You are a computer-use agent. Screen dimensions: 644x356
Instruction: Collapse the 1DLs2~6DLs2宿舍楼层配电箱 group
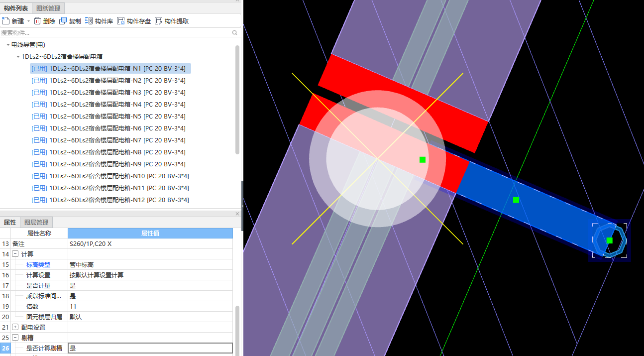point(18,57)
